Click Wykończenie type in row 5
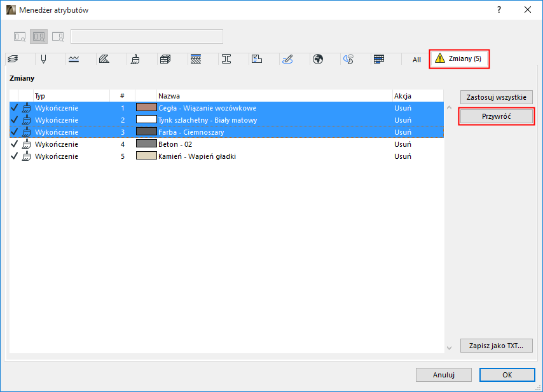 click(57, 156)
